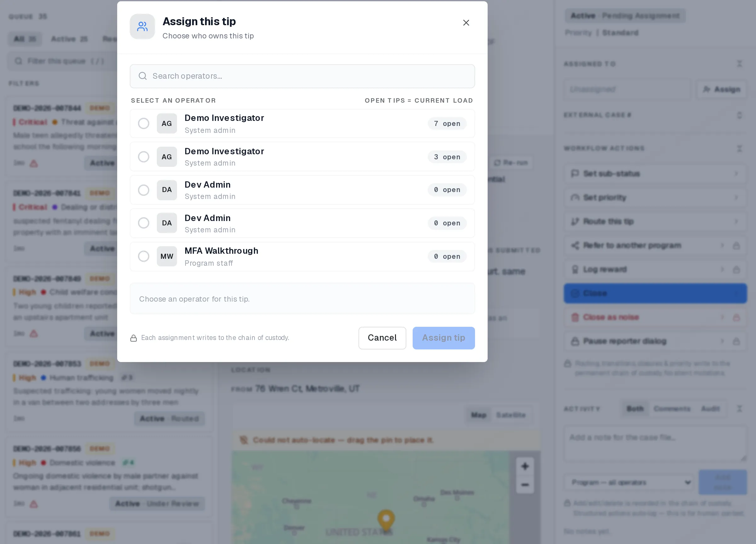This screenshot has height=544, width=756.
Task: Click the red padlock at right of Close as noise
Action: [736, 317]
